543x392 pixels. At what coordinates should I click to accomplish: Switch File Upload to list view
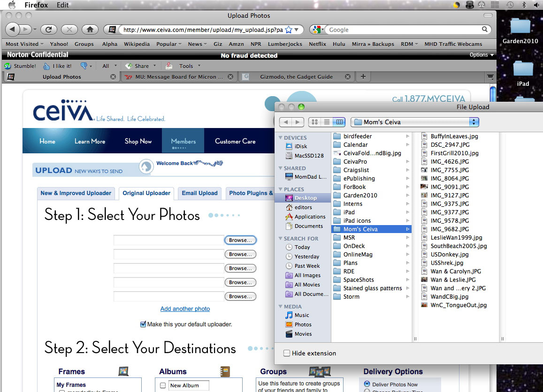[x=327, y=122]
